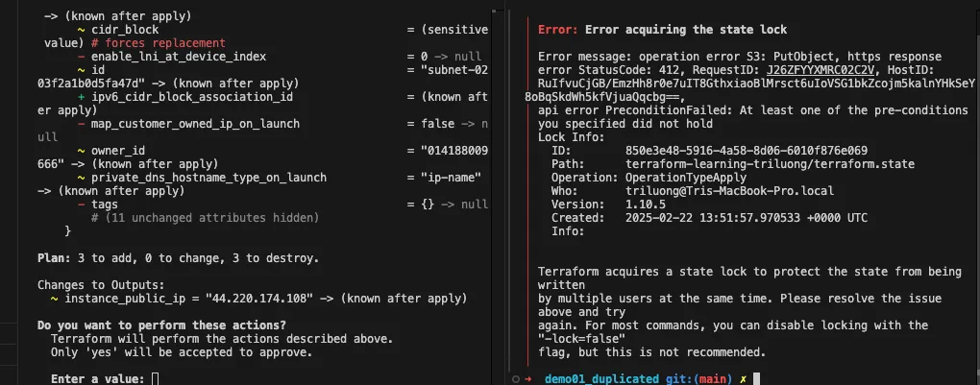
Task: Click the red minus beside enable_lni_at_device_index
Action: [x=81, y=57]
